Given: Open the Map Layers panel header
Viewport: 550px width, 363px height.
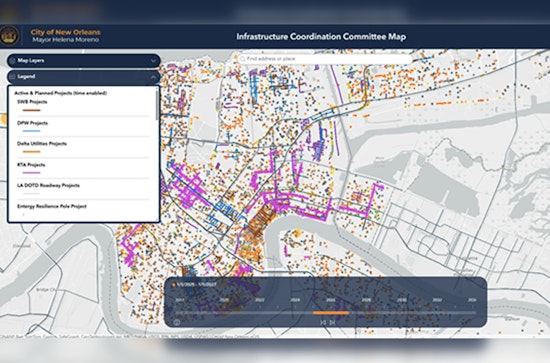Looking at the screenshot, I should [83, 61].
